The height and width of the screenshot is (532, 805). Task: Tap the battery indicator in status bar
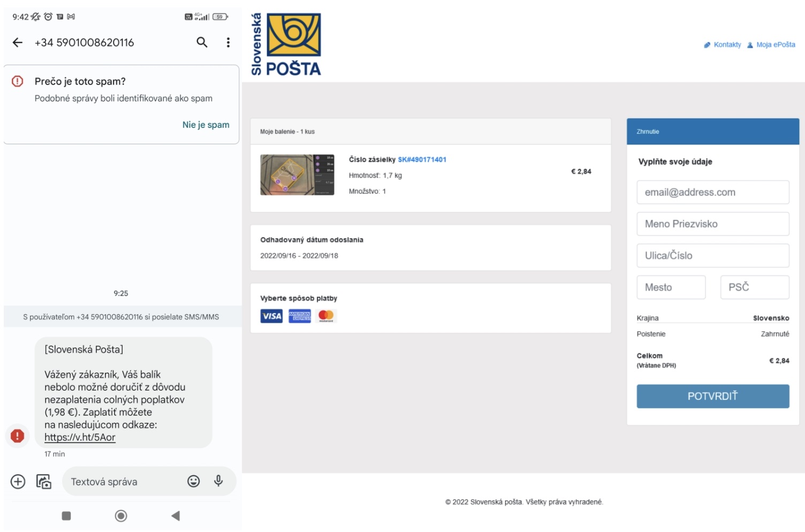[220, 17]
